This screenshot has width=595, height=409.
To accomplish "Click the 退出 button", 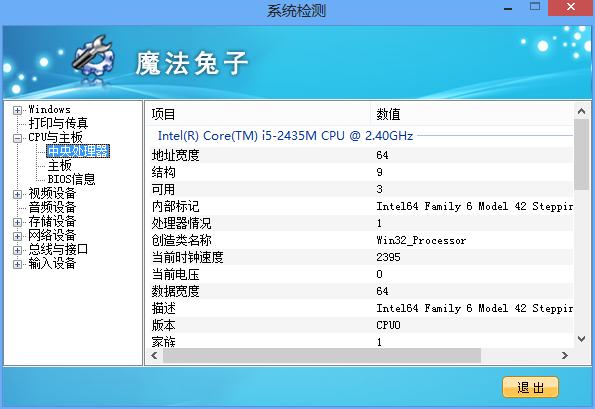I will pos(530,387).
